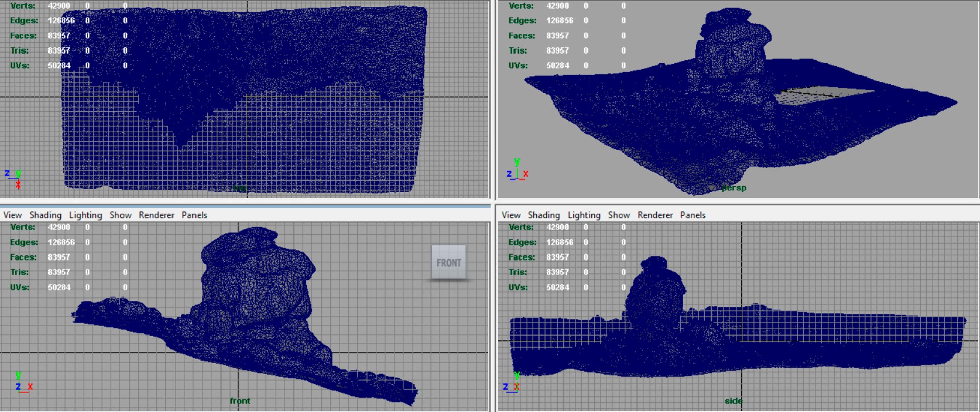
Task: Open the Lighting menu in the front panel
Action: [x=86, y=215]
